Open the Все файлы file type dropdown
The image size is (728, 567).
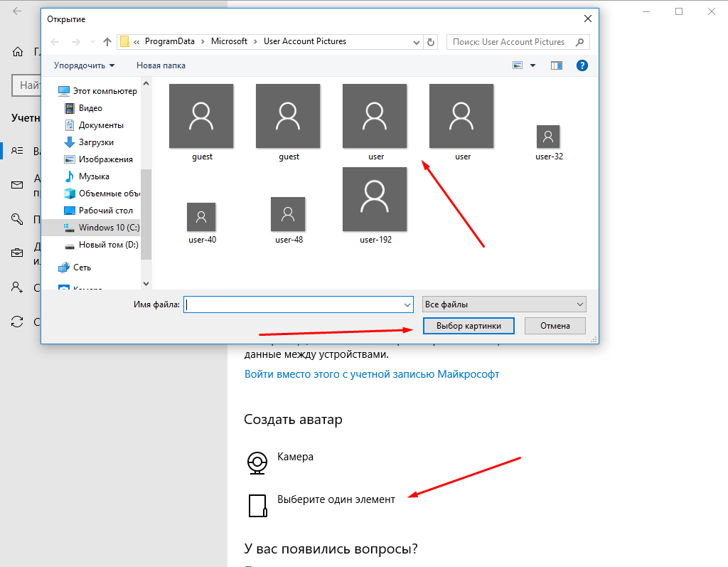504,304
